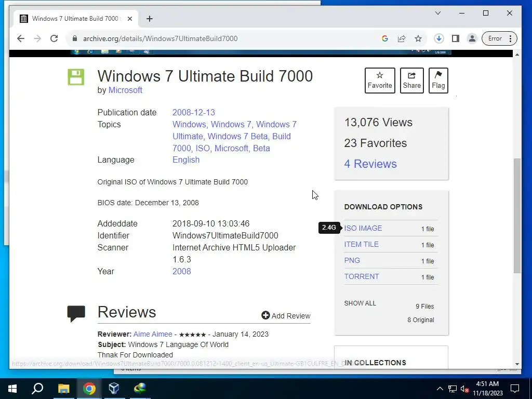Open the ITEM TILE download option
Image resolution: width=532 pixels, height=399 pixels.
tap(362, 244)
